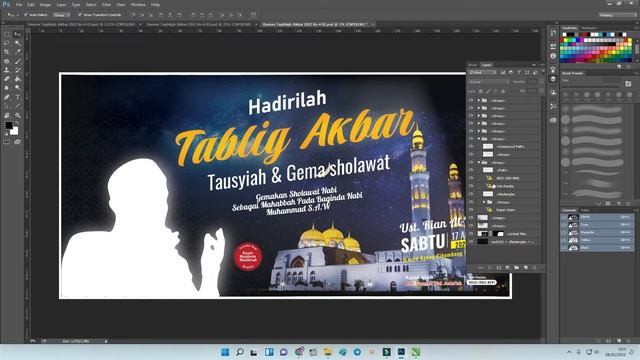640x360 pixels.
Task: Hide the Info Panitia layer
Action: point(471,186)
